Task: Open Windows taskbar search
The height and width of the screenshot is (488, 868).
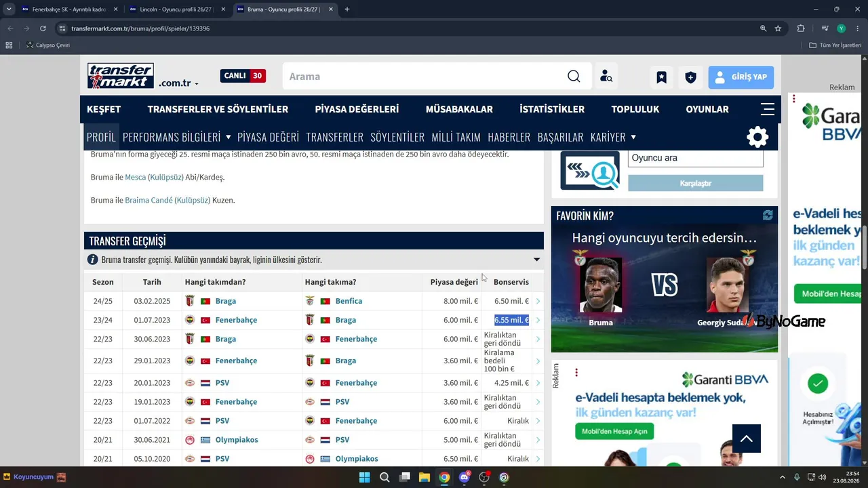Action: click(384, 477)
